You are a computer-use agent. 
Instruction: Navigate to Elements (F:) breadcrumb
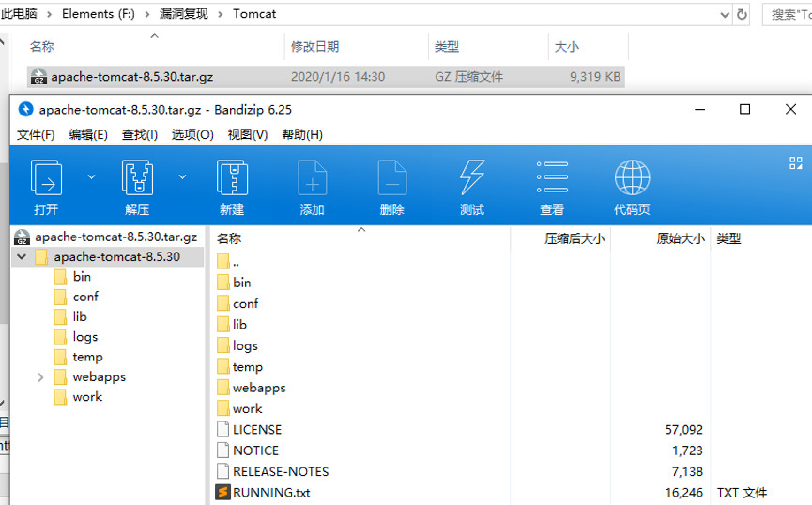[98, 14]
